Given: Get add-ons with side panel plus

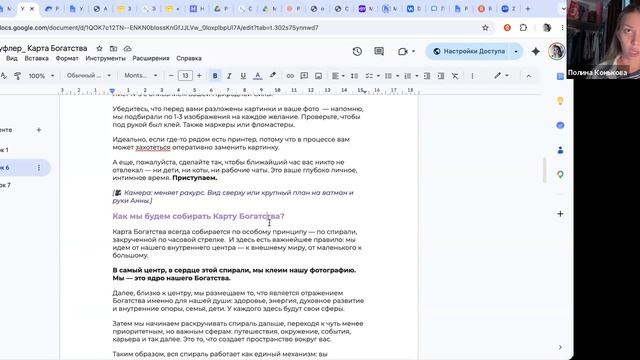Looking at the screenshot, I should click(x=560, y=214).
